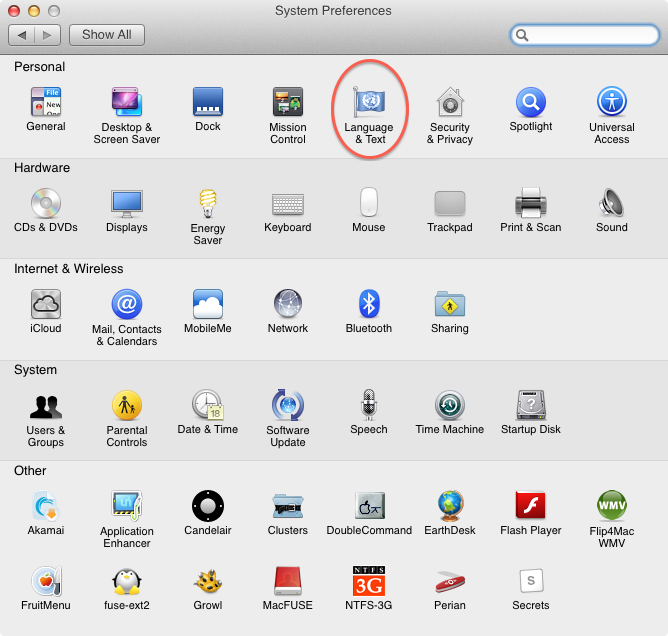Focus the preferences search field
The width and height of the screenshot is (668, 636).
click(584, 35)
